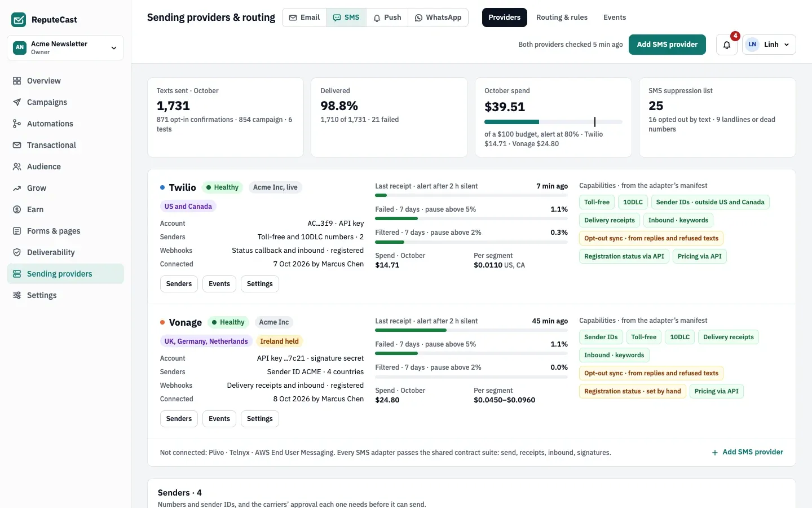The height and width of the screenshot is (508, 812).
Task: Open Vonage Events button
Action: click(219, 419)
